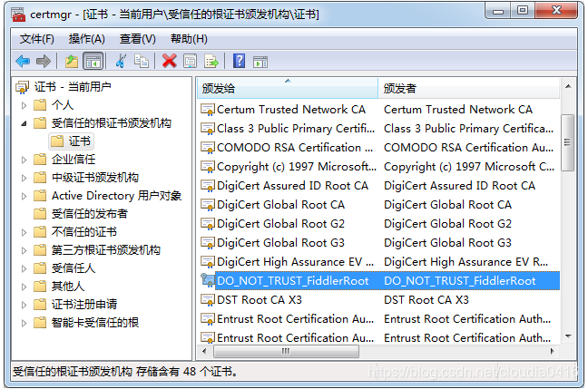Click the Copyright (c) 1997 Microsoft certificate icon
This screenshot has height=389, width=588.
(208, 167)
